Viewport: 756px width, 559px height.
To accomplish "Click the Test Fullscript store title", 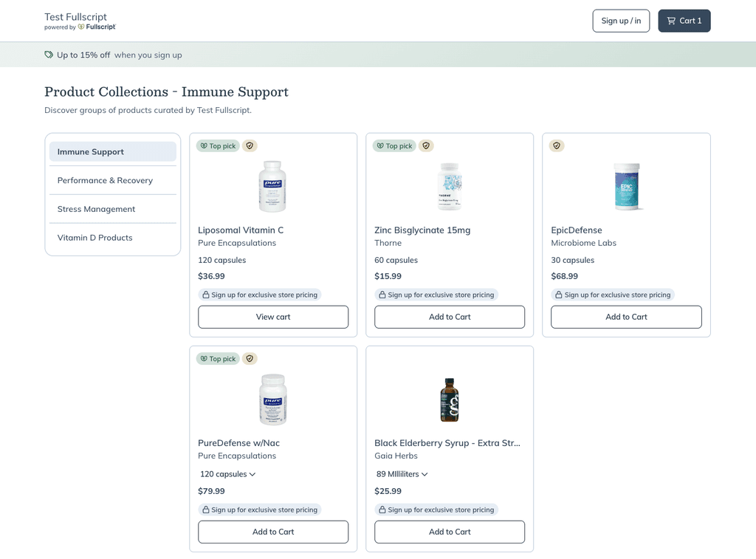I will click(x=76, y=17).
